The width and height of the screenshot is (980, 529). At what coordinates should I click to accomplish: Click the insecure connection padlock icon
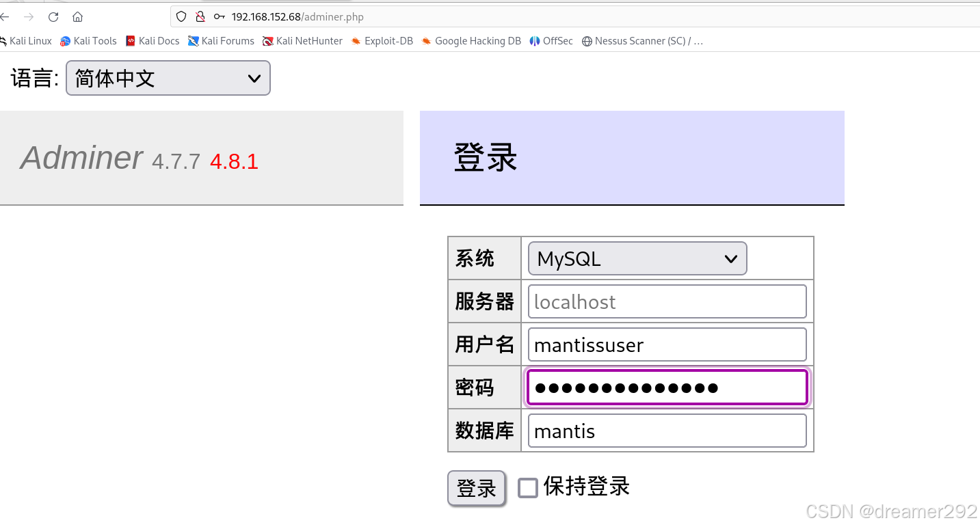click(x=200, y=16)
